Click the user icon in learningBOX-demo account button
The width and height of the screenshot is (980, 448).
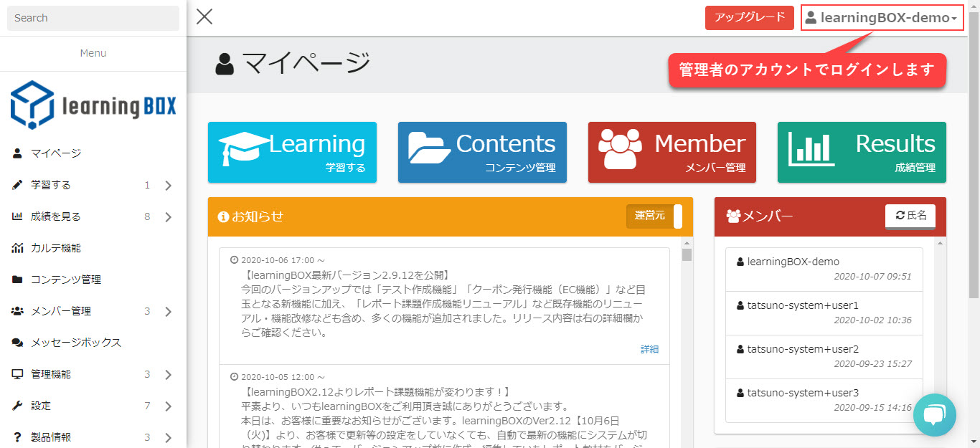[811, 18]
